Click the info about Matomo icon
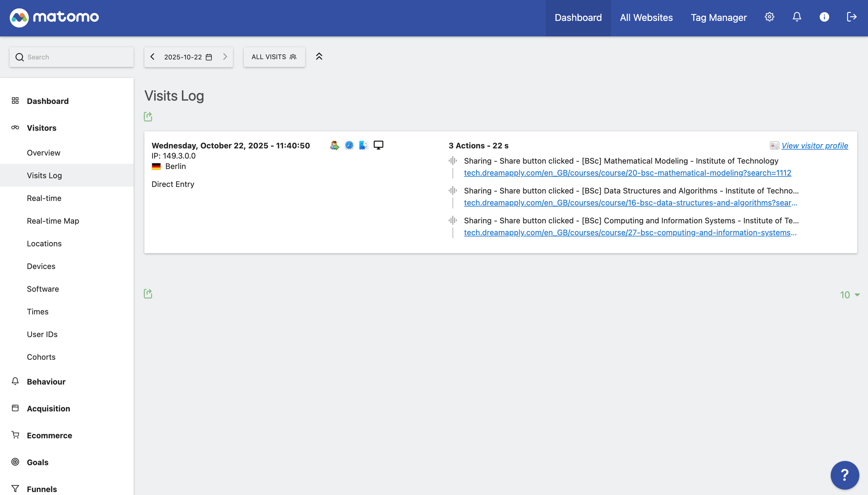 pos(824,17)
